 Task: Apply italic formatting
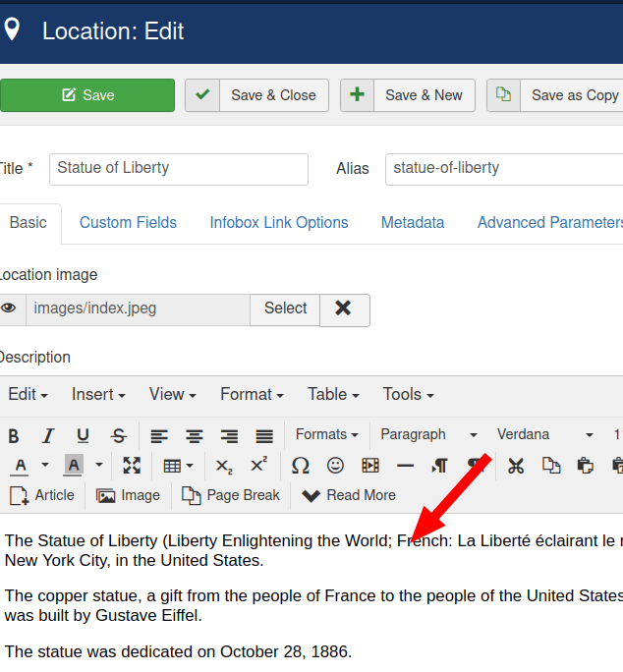48,436
